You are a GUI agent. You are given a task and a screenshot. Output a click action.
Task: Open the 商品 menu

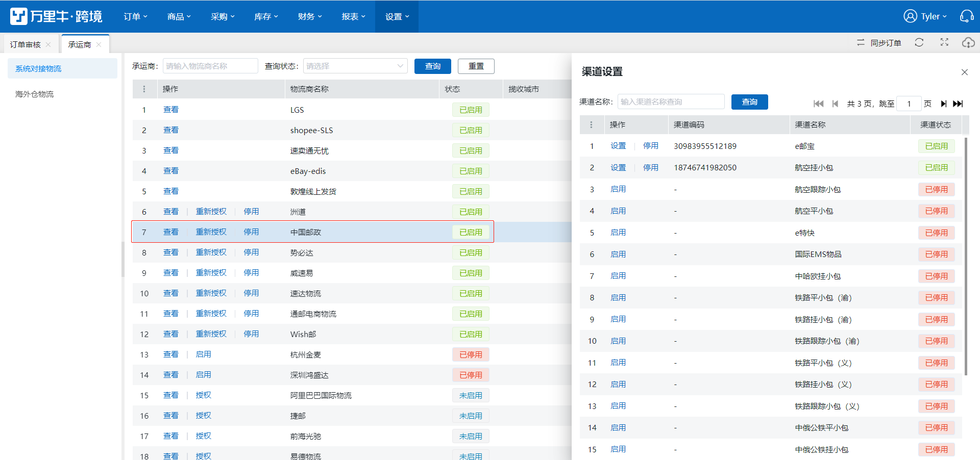coord(179,16)
